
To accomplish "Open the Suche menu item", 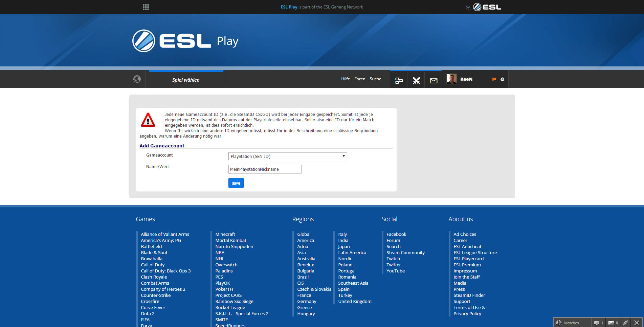I will (375, 79).
